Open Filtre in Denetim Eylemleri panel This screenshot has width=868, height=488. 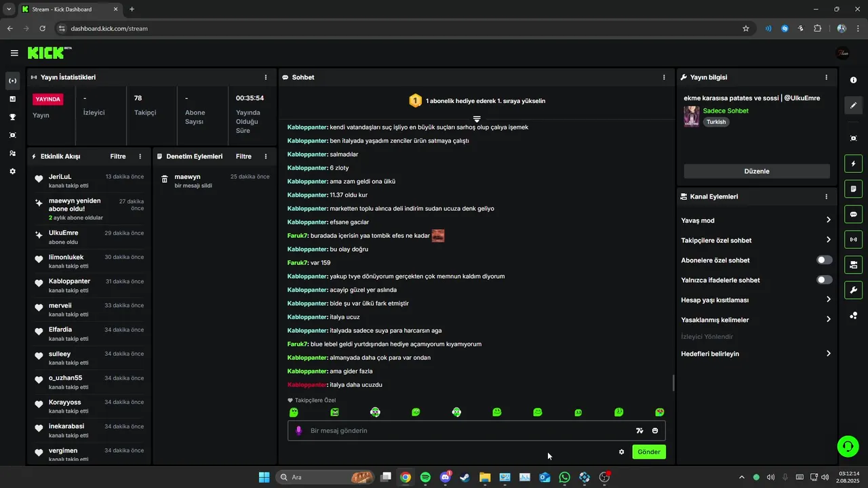pos(243,157)
